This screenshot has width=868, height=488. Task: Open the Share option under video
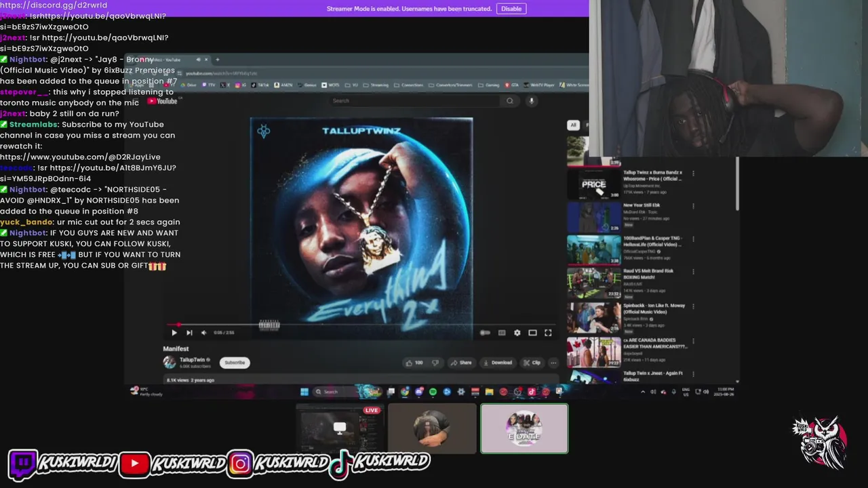(x=461, y=363)
